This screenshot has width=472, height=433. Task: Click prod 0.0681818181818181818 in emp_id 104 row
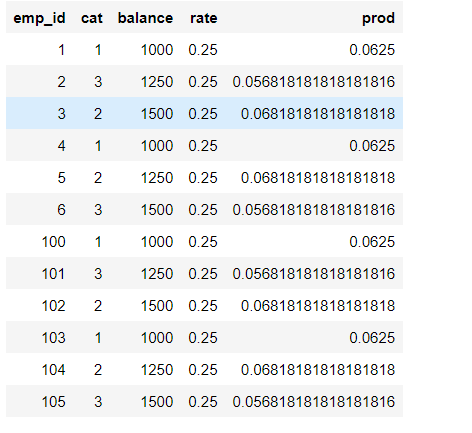318,370
